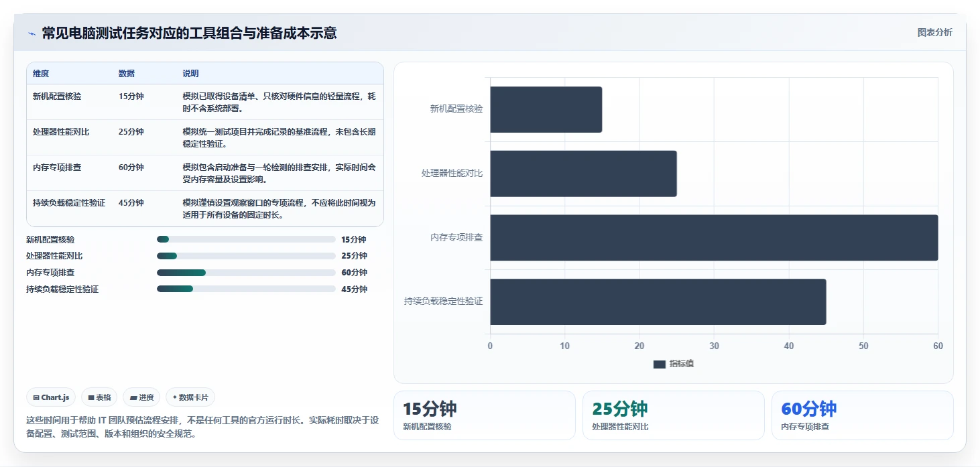Click x-axis tick label 30
This screenshot has width=980, height=467.
pyautogui.click(x=715, y=346)
